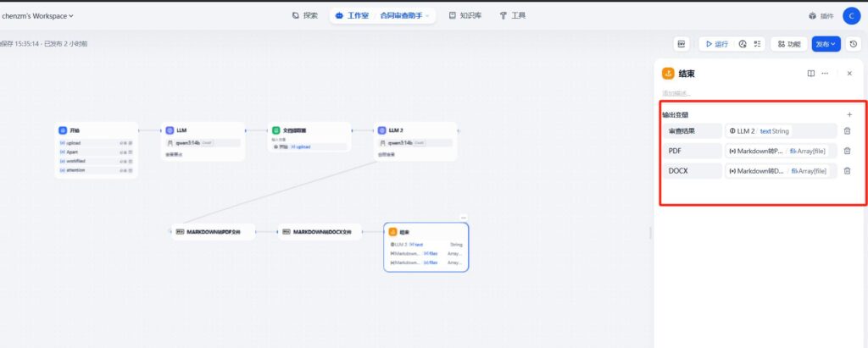Open chenzm's Workspace dropdown
The image size is (868, 348).
[37, 15]
